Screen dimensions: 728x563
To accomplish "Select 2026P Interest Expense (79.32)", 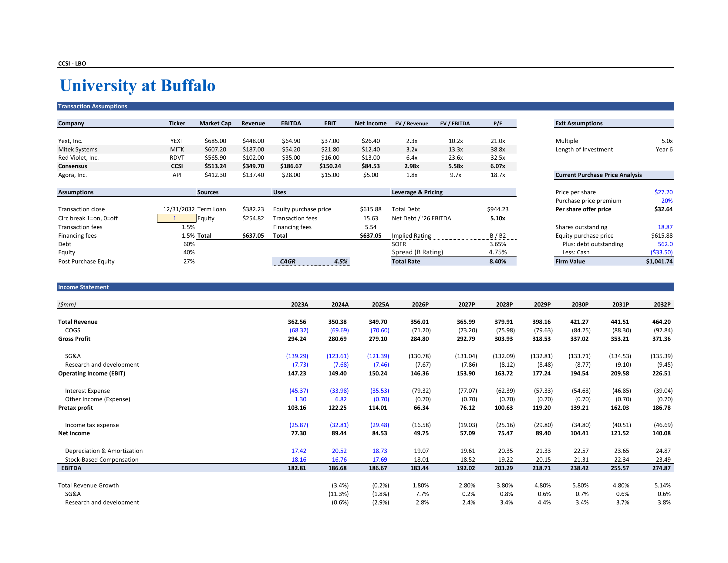I will click(421, 391).
